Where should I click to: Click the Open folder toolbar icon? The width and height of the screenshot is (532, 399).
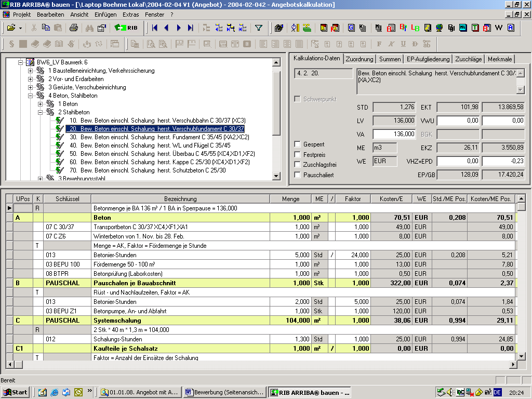pyautogui.click(x=10, y=28)
